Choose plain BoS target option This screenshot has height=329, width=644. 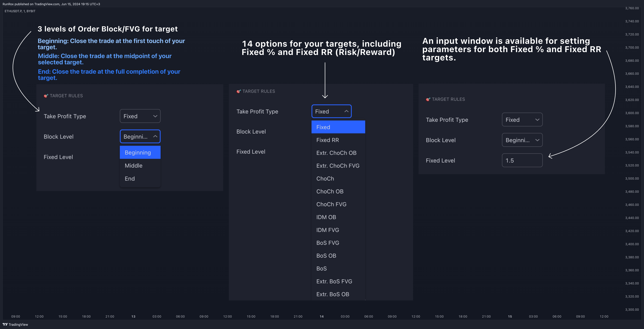338,269
